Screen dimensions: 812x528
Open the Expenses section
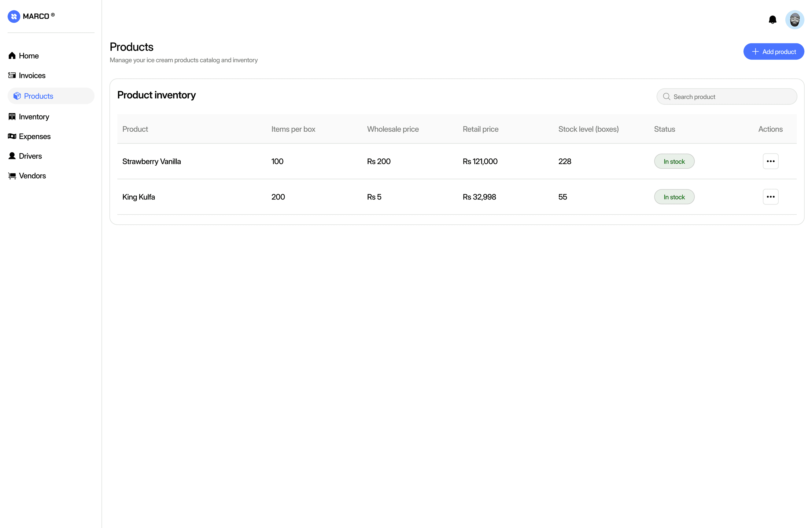[34, 136]
